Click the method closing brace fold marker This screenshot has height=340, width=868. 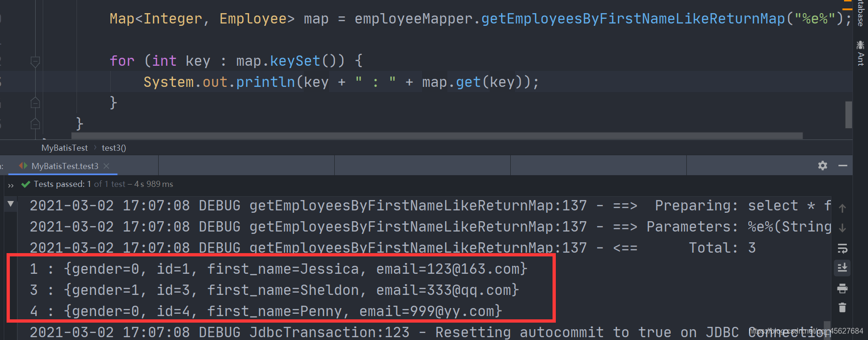coord(35,124)
